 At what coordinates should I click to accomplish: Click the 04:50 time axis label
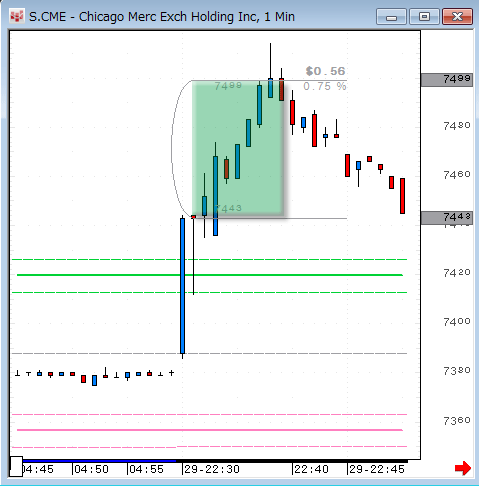tap(91, 469)
